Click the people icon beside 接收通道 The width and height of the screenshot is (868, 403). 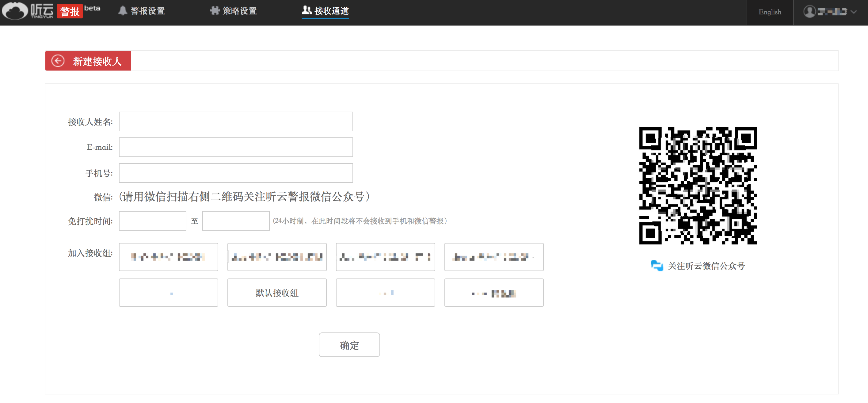click(x=306, y=10)
